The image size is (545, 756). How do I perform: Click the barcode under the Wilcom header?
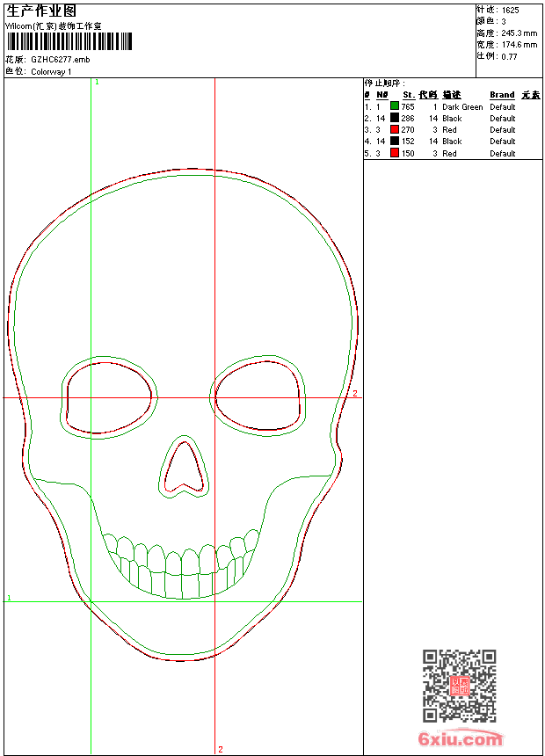click(69, 42)
